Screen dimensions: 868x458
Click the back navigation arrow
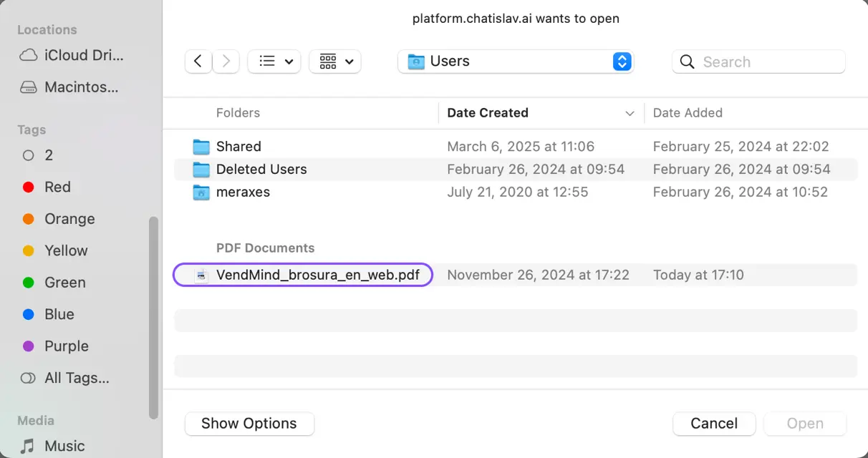pos(198,62)
